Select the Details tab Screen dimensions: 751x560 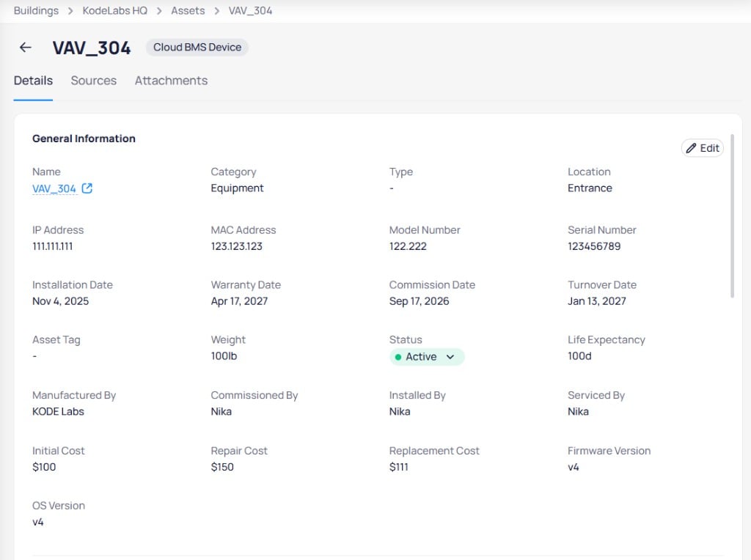tap(33, 81)
